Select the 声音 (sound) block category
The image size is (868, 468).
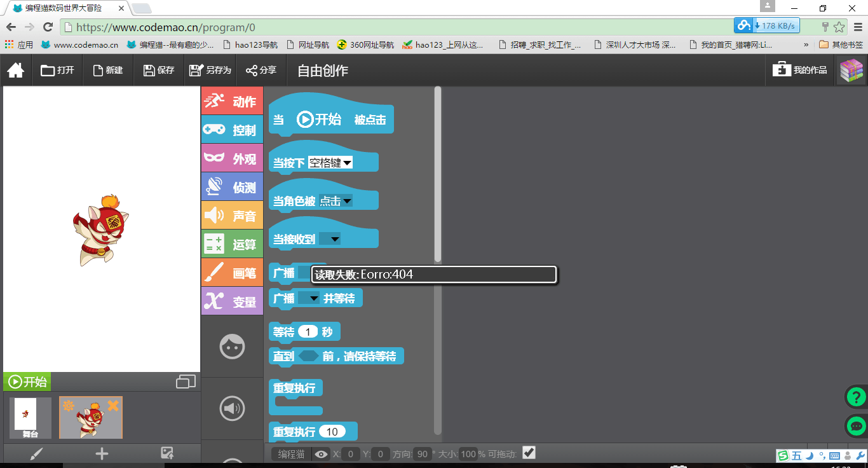click(x=232, y=216)
